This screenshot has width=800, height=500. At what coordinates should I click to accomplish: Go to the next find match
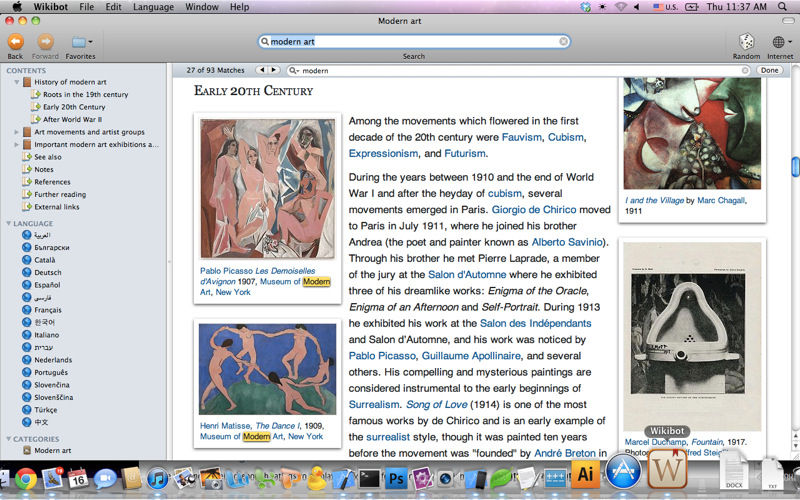274,70
